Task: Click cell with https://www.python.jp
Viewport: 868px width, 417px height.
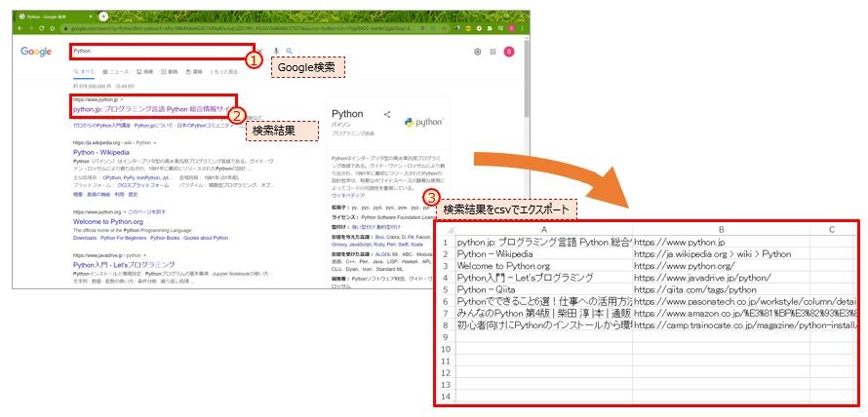Action: (722, 242)
